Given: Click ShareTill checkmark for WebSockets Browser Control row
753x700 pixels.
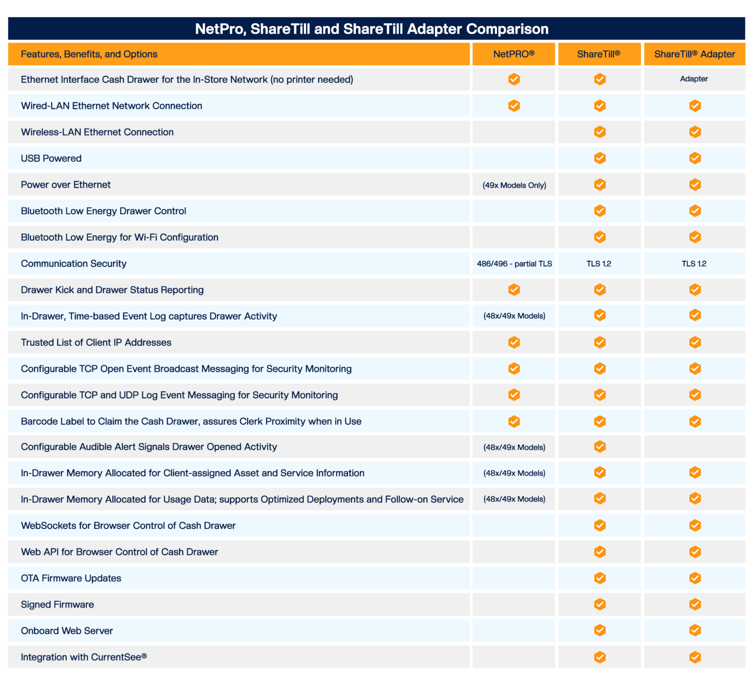Looking at the screenshot, I should coord(600,525).
